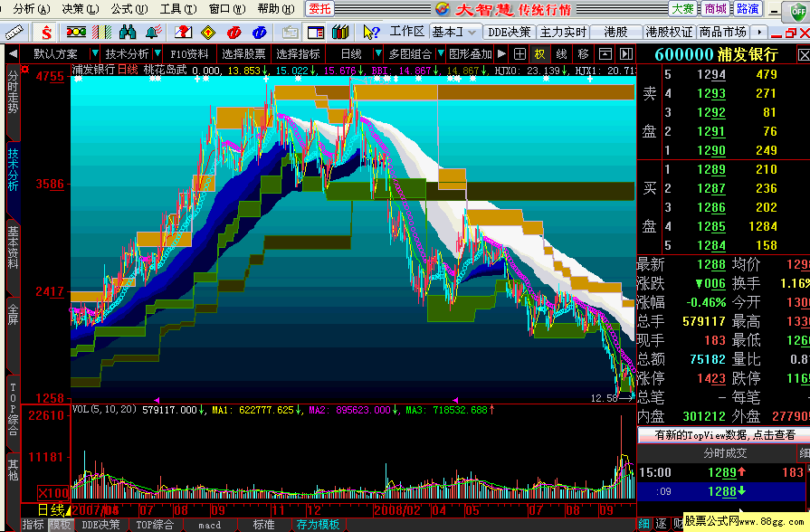The height and width of the screenshot is (532, 810).
Task: Open the 决策(L) menu
Action: point(80,9)
